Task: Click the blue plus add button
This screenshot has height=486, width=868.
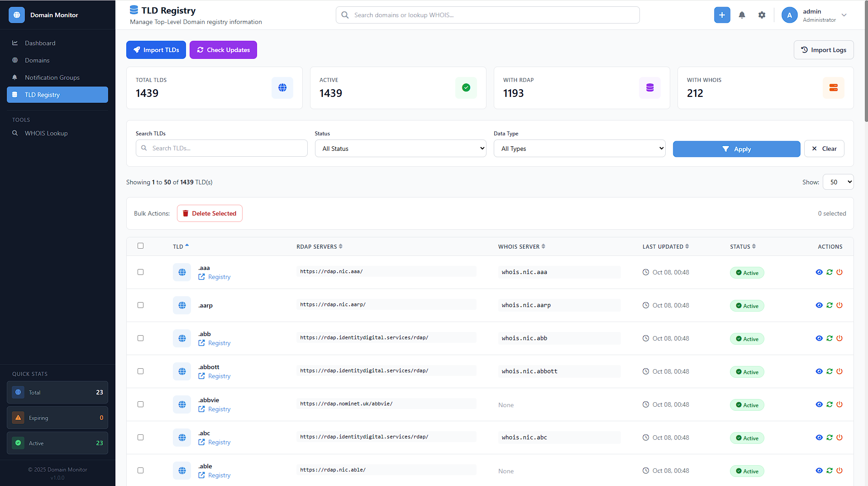Action: pyautogui.click(x=722, y=15)
